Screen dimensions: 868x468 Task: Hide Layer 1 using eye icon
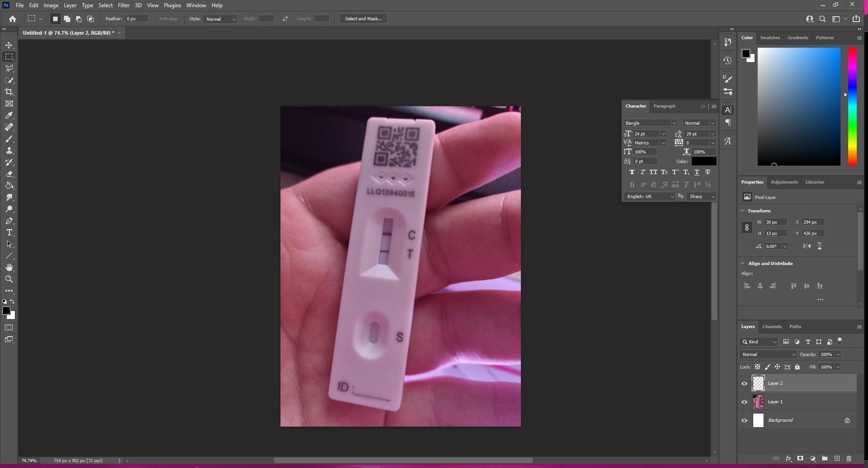pyautogui.click(x=744, y=402)
